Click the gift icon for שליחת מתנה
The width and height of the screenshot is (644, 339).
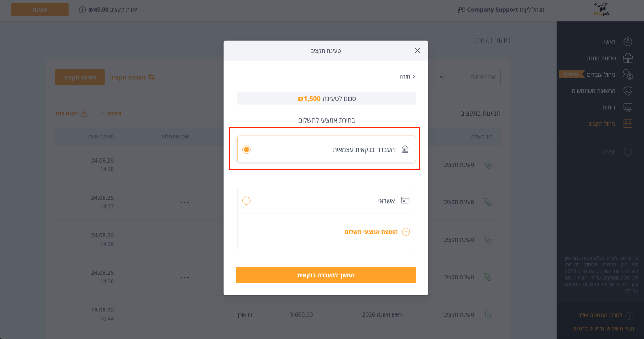pyautogui.click(x=628, y=58)
